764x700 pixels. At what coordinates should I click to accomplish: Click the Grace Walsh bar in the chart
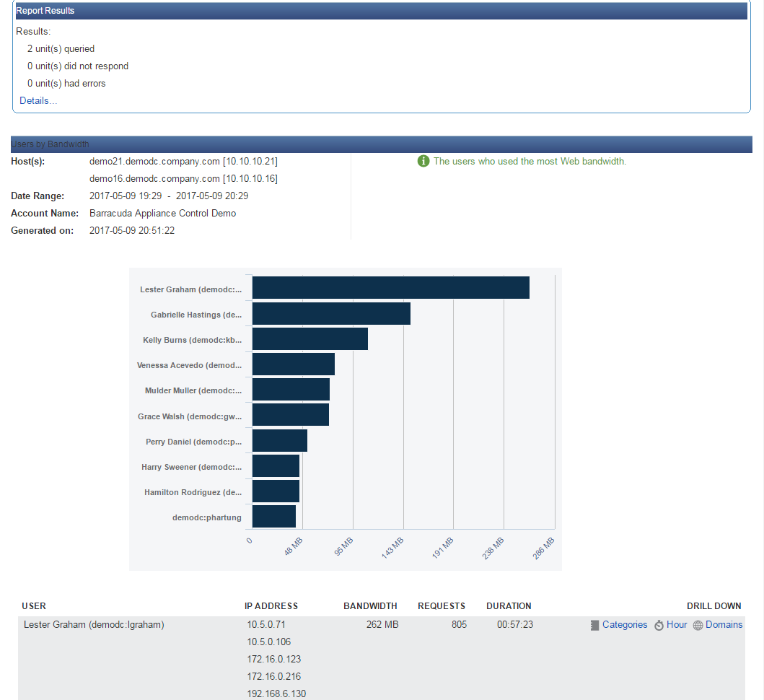click(291, 415)
